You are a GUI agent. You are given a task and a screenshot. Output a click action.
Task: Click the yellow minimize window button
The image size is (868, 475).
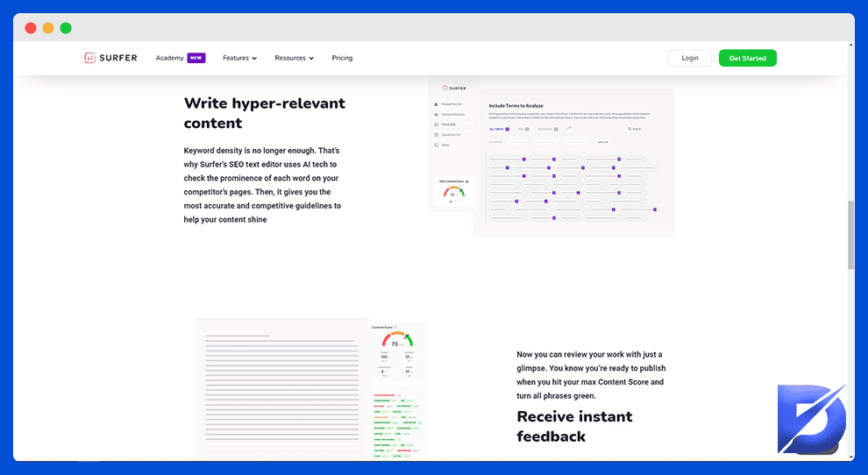[48, 28]
